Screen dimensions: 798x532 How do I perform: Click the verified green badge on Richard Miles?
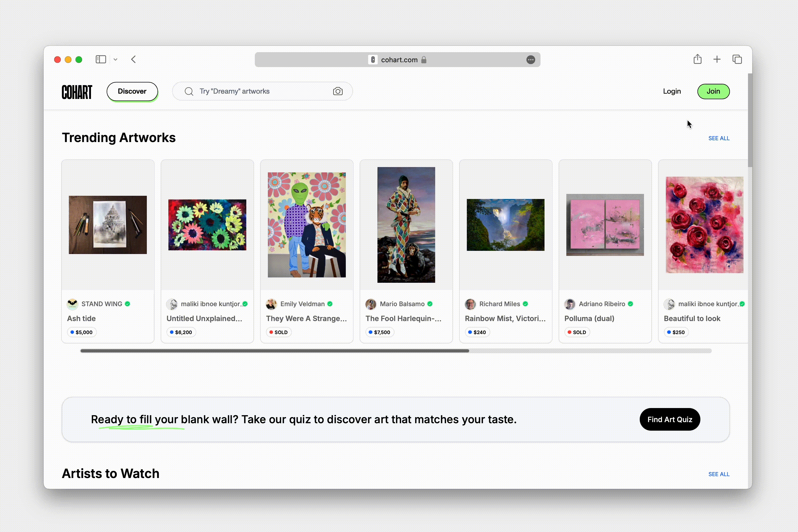(x=525, y=304)
